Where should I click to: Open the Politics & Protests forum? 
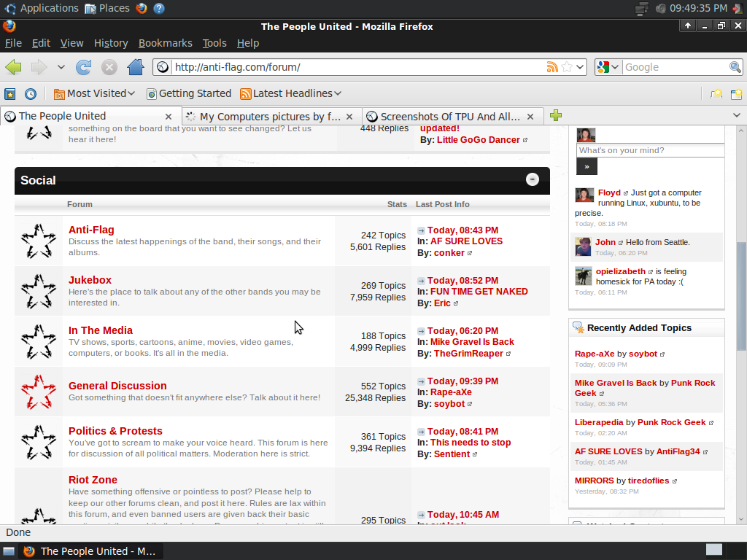coord(115,431)
